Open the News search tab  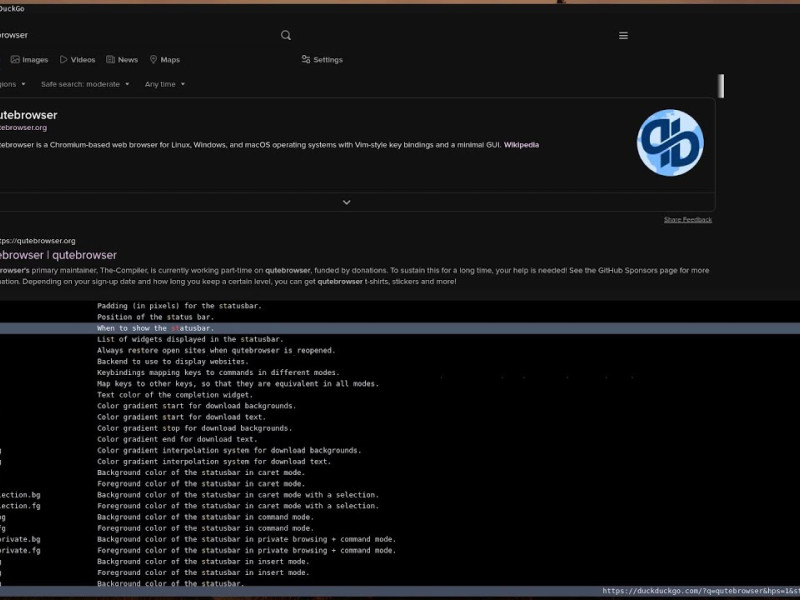122,60
